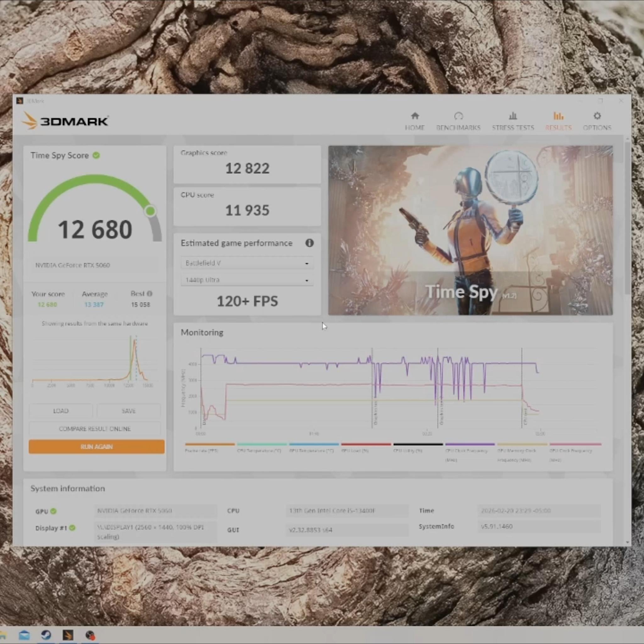Open the Results tab
Image resolution: width=644 pixels, height=644 pixels.
[x=558, y=121]
